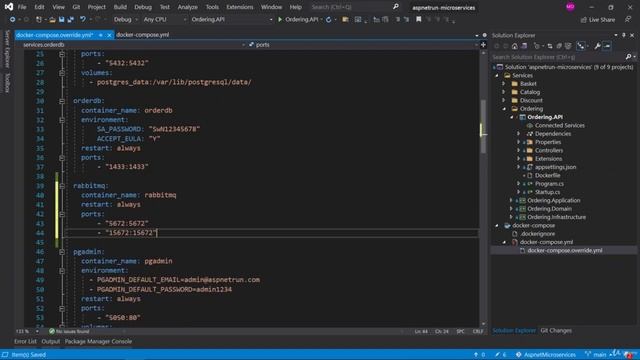The image size is (640, 360).
Task: Click Switch Views icon in Solution Explorer
Action: [x=524, y=46]
